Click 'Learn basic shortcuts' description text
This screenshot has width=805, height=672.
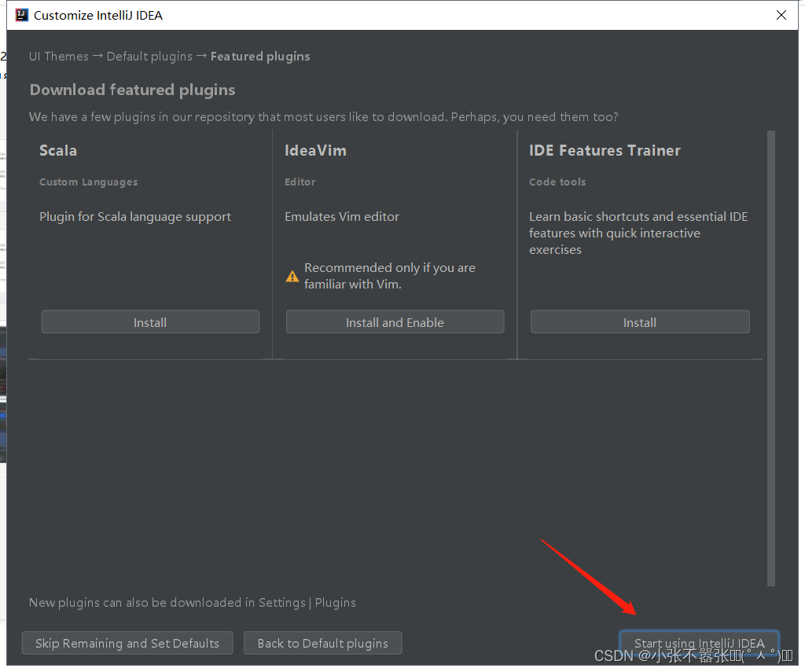[x=638, y=233]
